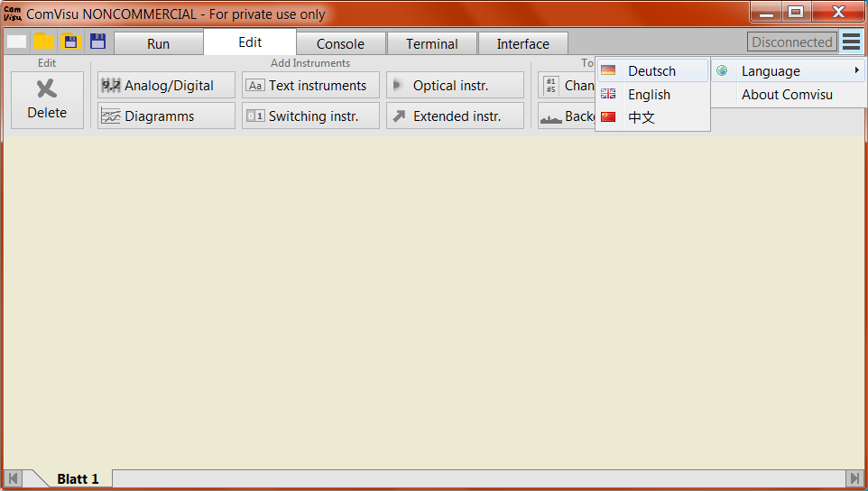The height and width of the screenshot is (491, 868).
Task: Switch to the Run tab
Action: coord(158,43)
